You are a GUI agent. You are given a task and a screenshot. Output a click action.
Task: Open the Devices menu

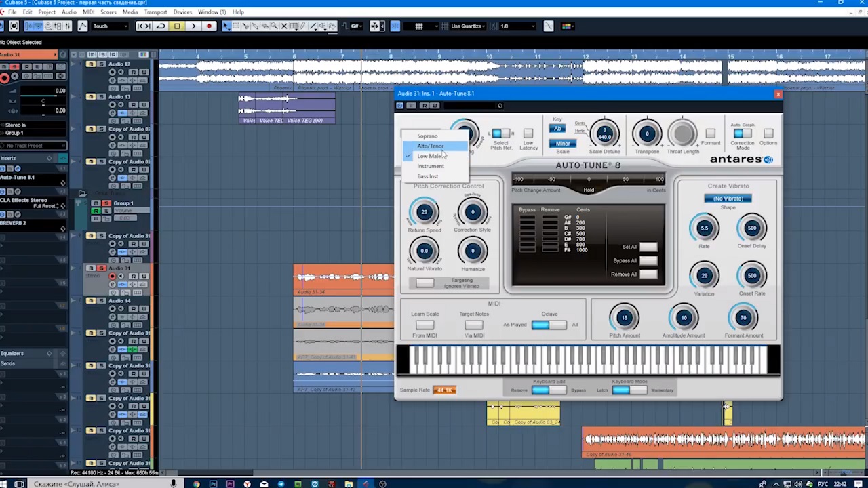click(182, 12)
